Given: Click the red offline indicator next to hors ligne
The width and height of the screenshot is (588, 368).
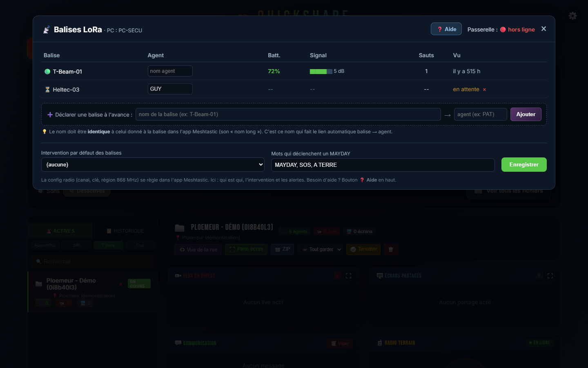Looking at the screenshot, I should coord(503,29).
